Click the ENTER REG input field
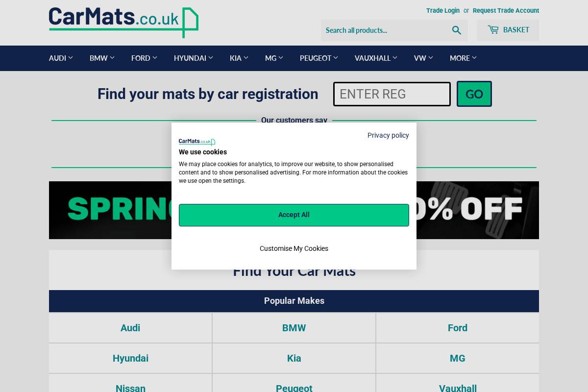This screenshot has height=392, width=588. (x=392, y=94)
